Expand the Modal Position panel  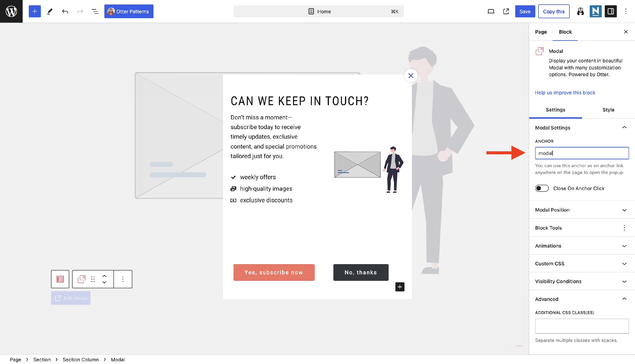click(582, 210)
